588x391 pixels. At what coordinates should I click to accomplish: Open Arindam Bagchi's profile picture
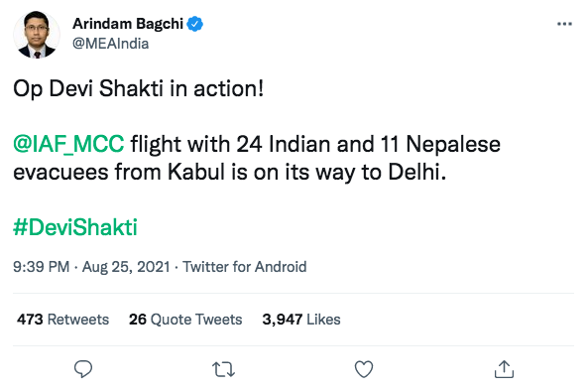pos(37,35)
